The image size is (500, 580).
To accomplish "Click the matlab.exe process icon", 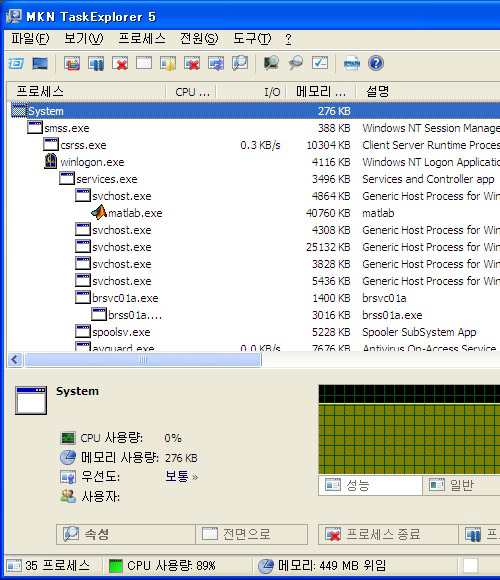I will coord(99,213).
